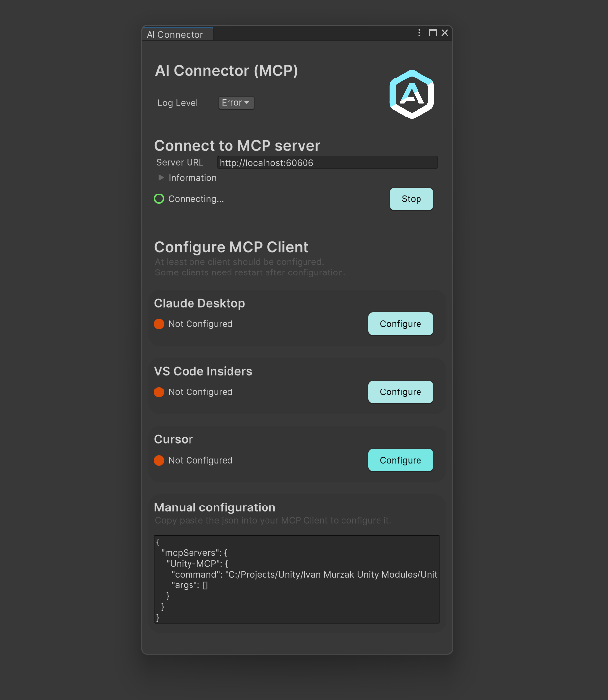The image size is (608, 700).
Task: Focus the Server URL input field
Action: pos(327,163)
